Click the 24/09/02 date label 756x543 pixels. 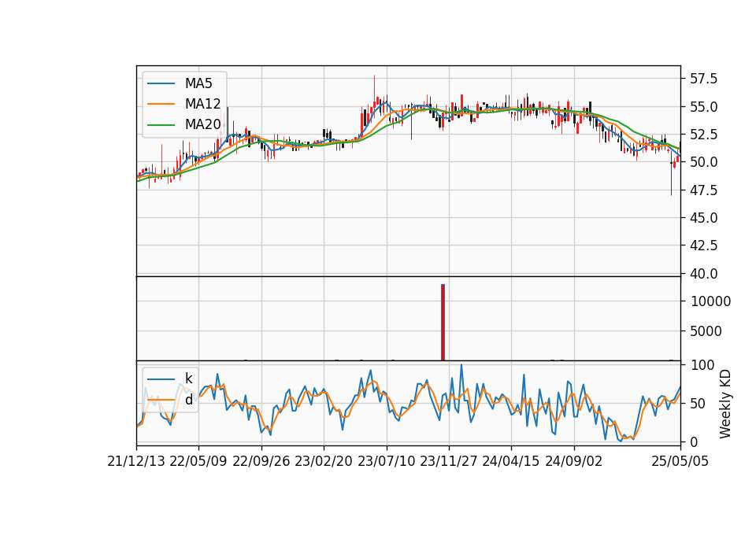click(574, 461)
